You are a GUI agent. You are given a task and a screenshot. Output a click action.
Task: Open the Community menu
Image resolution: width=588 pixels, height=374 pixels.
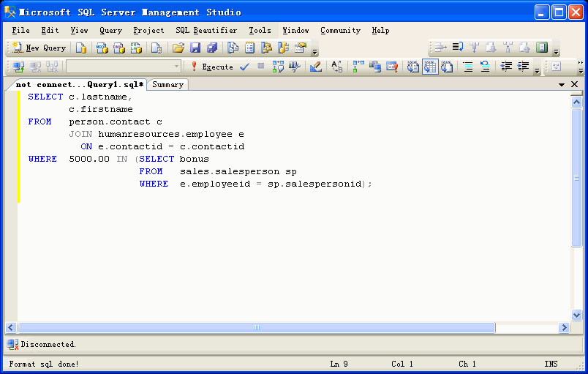point(340,31)
